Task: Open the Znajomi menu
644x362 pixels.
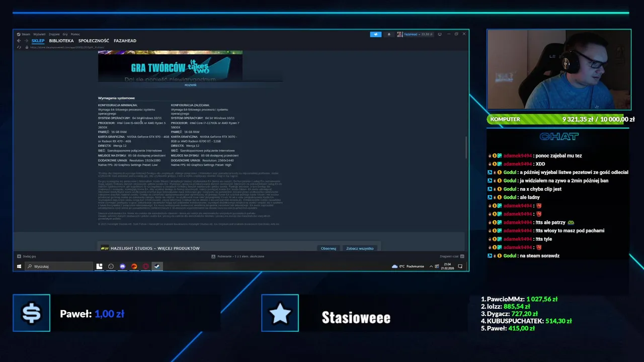Action: 54,34
